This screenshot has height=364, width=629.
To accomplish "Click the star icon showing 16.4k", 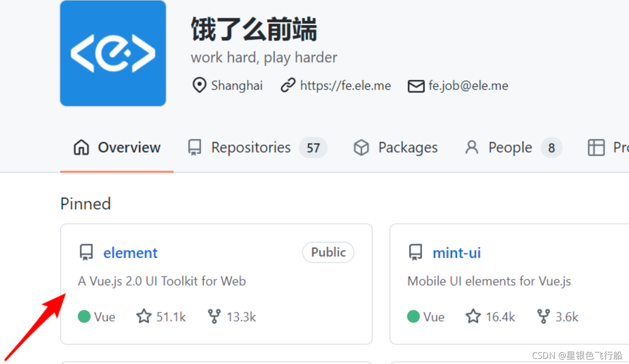I will 473,316.
